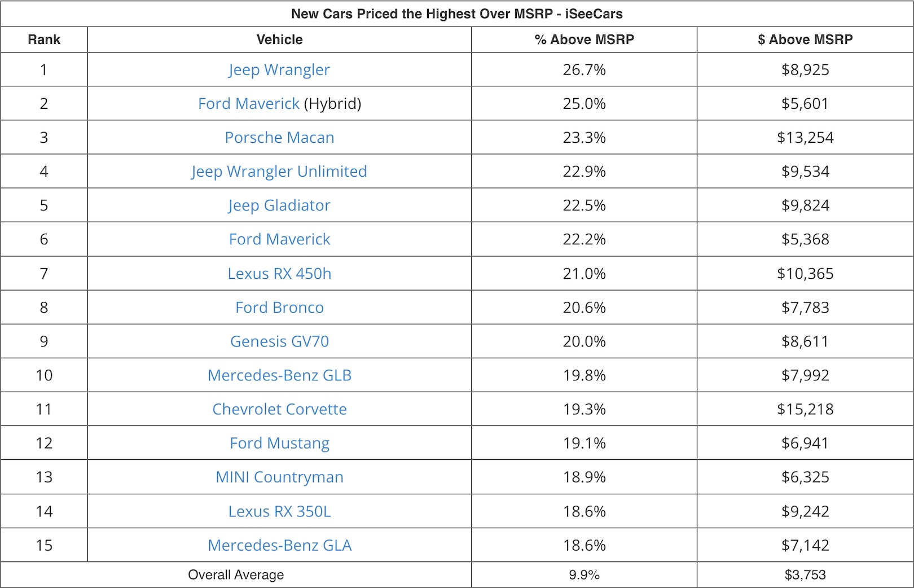Image resolution: width=914 pixels, height=588 pixels.
Task: Click the Mercedes-Benz GLB link
Action: click(279, 375)
